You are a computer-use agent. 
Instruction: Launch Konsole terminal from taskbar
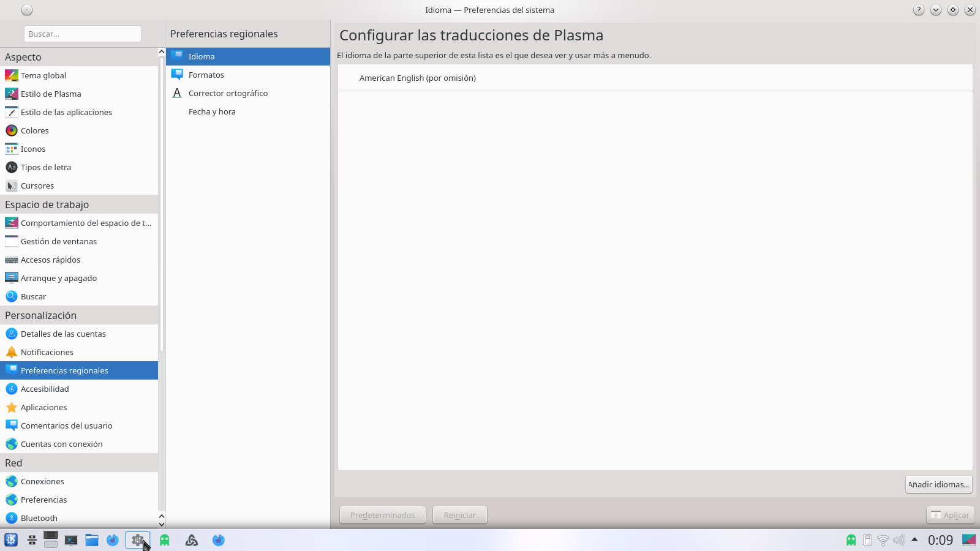tap(71, 540)
